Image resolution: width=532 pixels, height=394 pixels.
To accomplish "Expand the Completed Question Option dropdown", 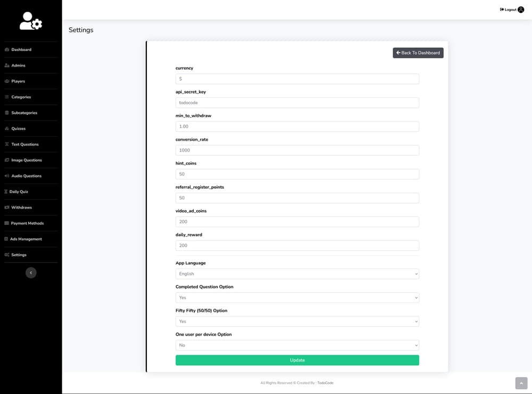I will point(297,298).
